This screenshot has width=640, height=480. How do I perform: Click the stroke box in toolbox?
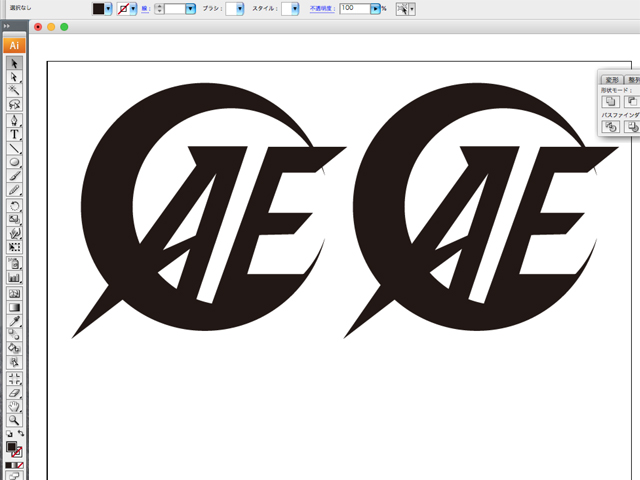click(17, 452)
